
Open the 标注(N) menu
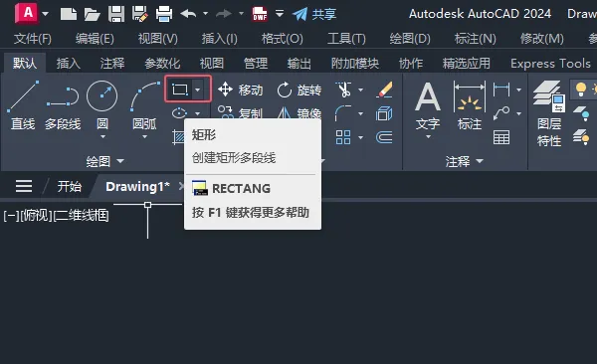pyautogui.click(x=476, y=39)
